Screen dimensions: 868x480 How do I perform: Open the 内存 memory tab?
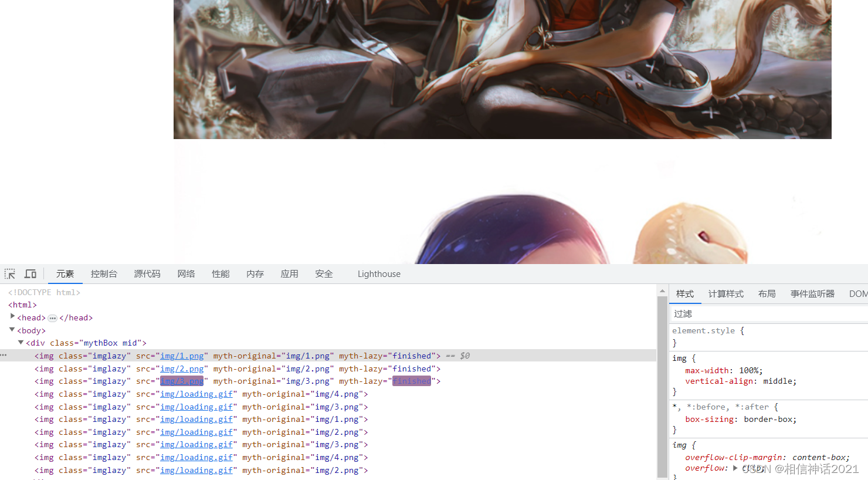point(255,274)
